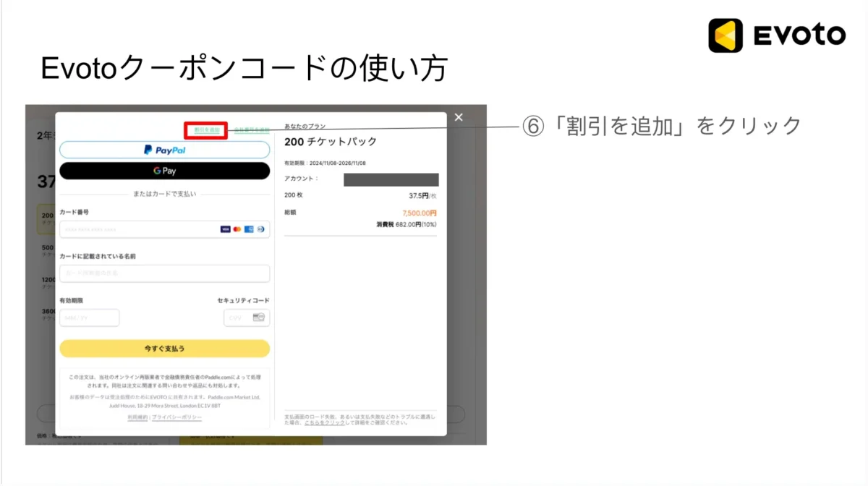Close the payment dialog with X
Image resolution: width=868 pixels, height=486 pixels.
point(459,117)
